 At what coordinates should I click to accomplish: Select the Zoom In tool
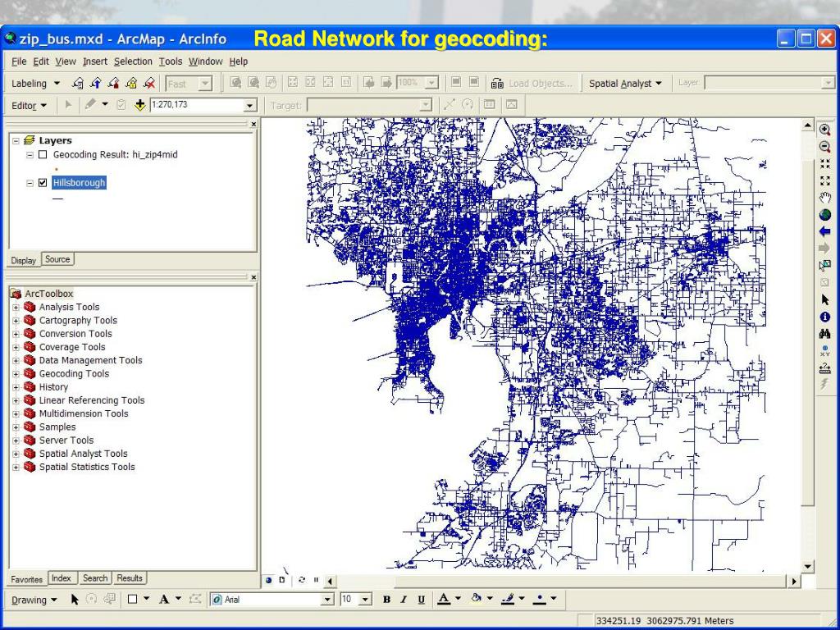[x=825, y=130]
